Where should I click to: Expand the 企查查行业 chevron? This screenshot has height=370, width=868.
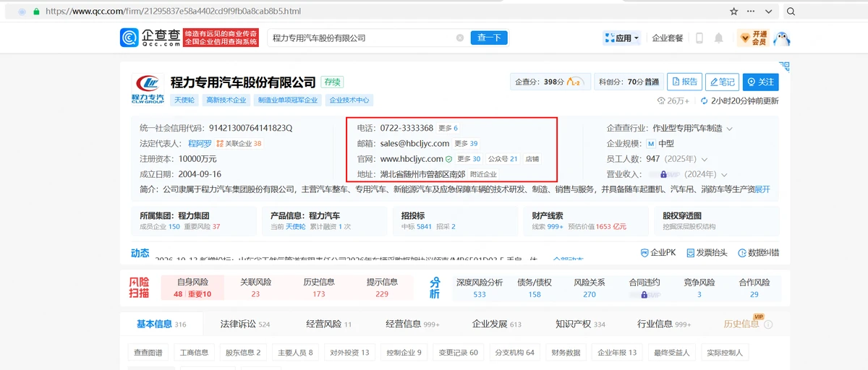tap(729, 129)
